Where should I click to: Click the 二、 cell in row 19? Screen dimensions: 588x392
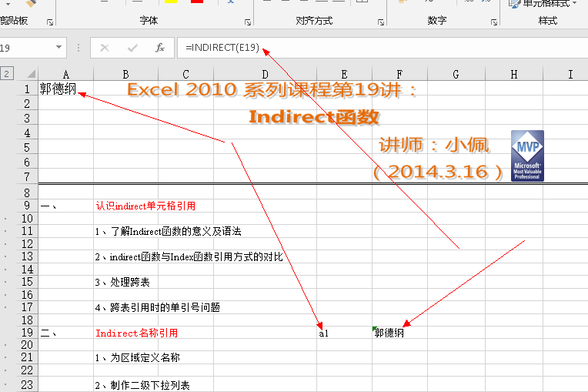pos(66,333)
